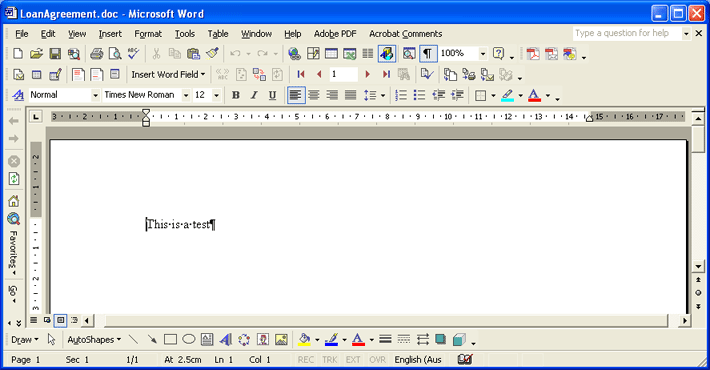Toggle Bold formatting

click(235, 95)
